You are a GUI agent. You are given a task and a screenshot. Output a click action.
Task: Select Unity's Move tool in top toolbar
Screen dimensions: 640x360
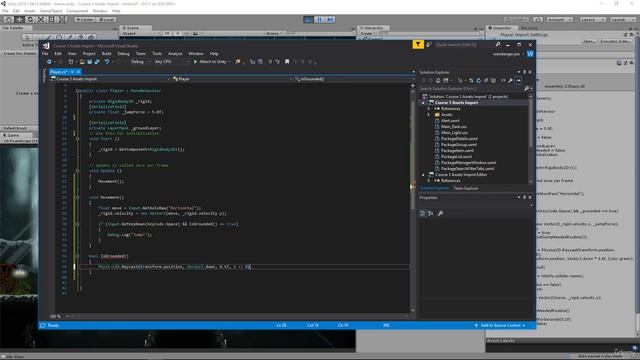coord(19,19)
